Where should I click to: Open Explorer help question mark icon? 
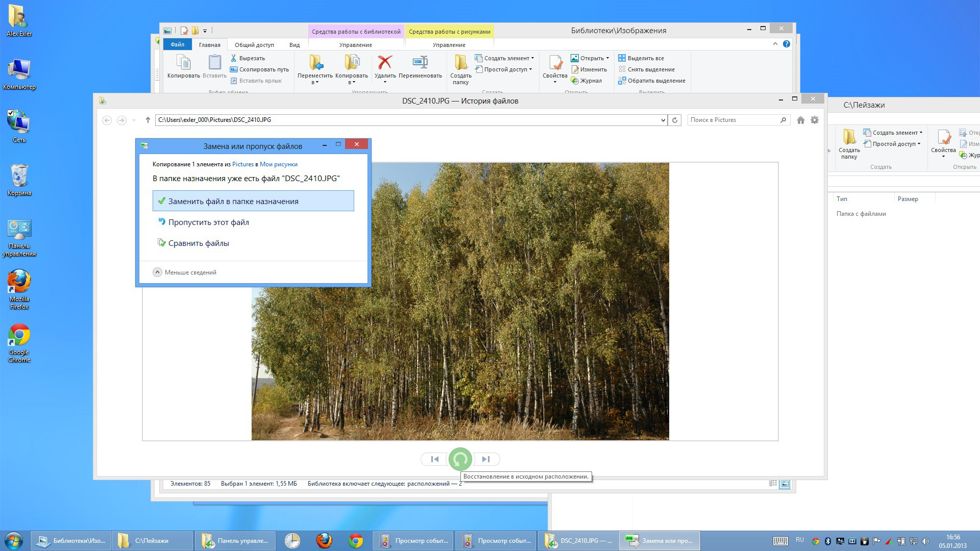pyautogui.click(x=787, y=44)
